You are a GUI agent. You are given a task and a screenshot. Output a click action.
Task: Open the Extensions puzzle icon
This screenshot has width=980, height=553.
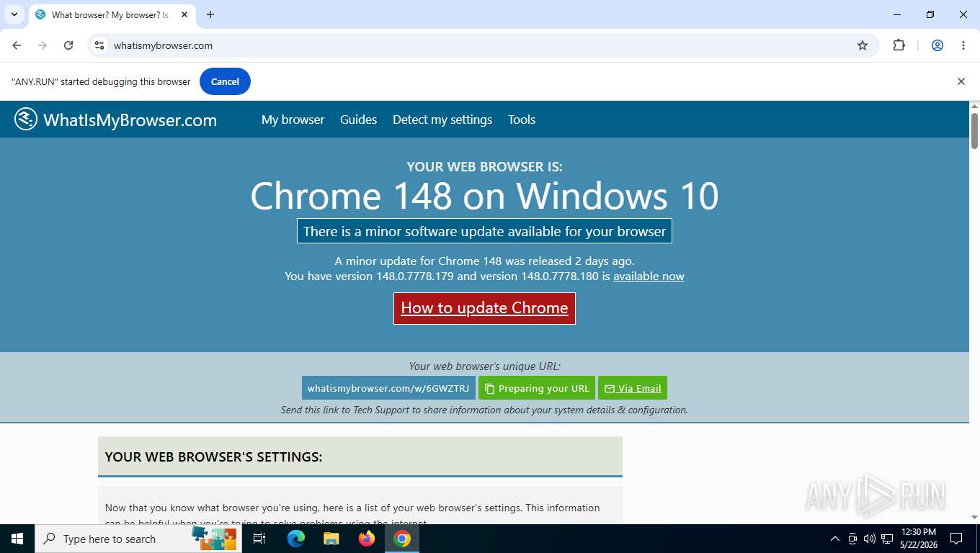pyautogui.click(x=899, y=45)
